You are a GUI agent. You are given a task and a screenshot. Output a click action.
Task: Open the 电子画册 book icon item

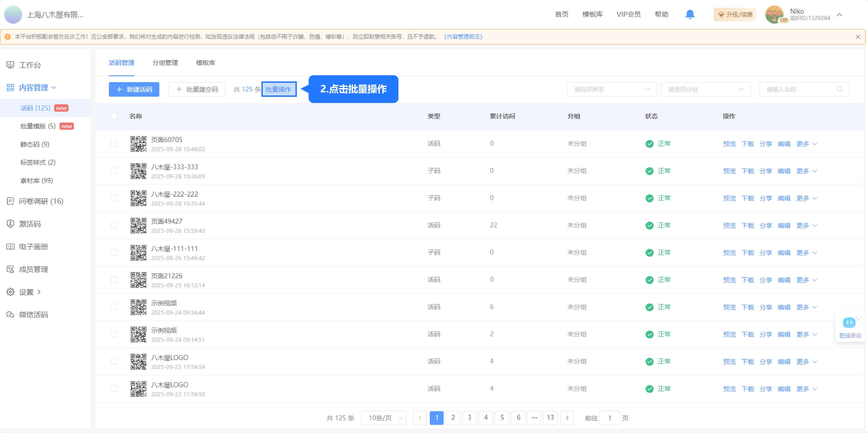pyautogui.click(x=10, y=247)
